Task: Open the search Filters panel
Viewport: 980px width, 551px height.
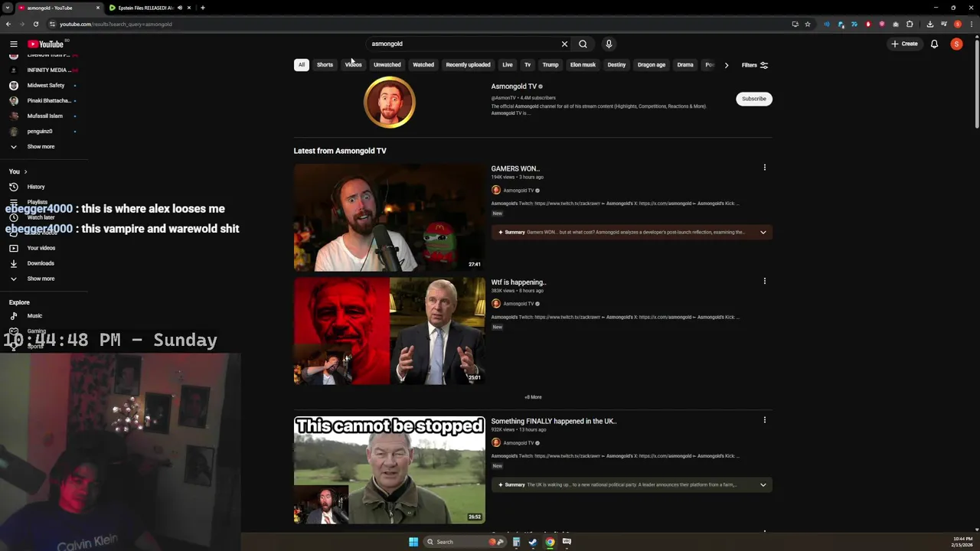Action: tap(755, 65)
